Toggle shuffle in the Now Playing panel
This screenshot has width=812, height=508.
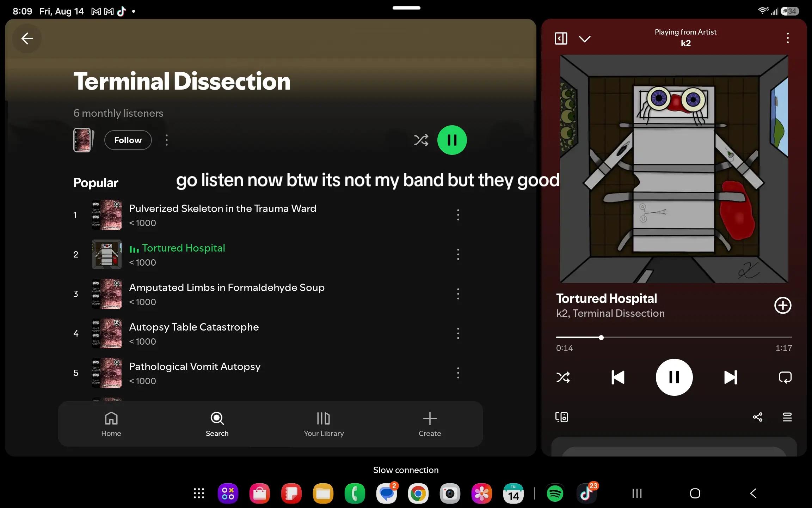[563, 377]
